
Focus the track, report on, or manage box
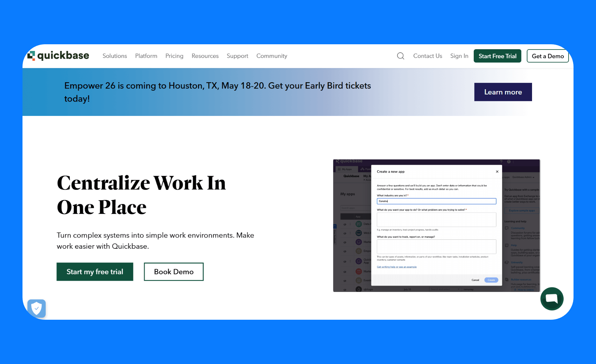click(x=436, y=247)
